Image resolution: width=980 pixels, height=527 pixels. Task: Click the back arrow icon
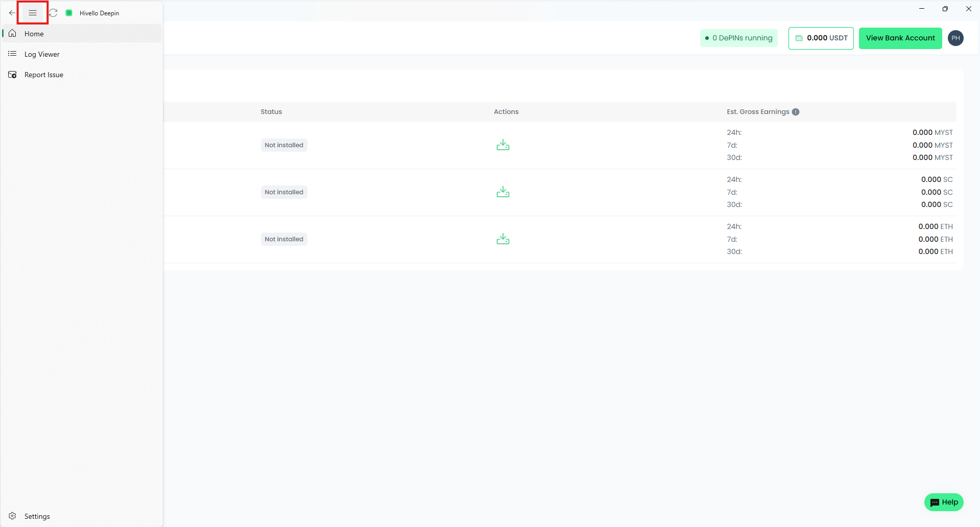pos(12,13)
